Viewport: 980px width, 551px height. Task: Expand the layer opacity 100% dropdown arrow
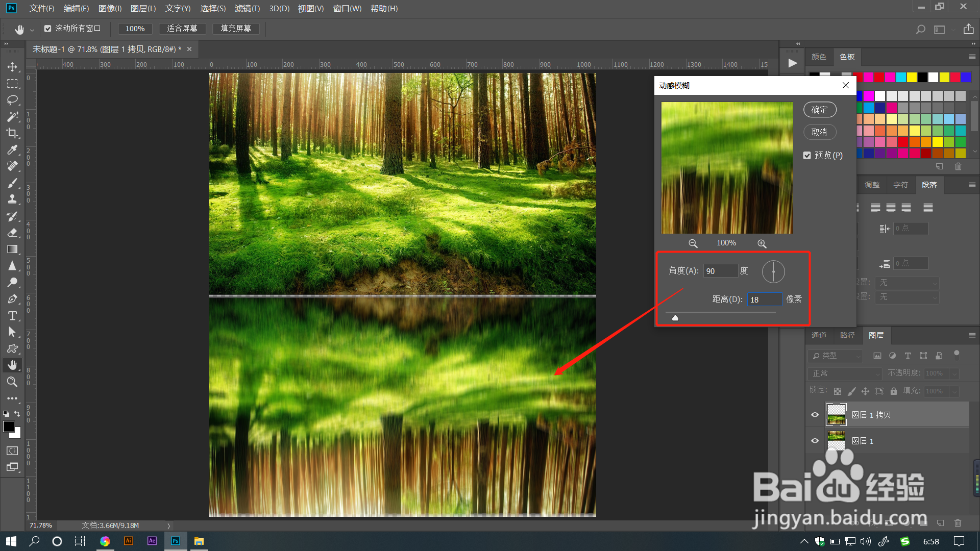coord(954,373)
